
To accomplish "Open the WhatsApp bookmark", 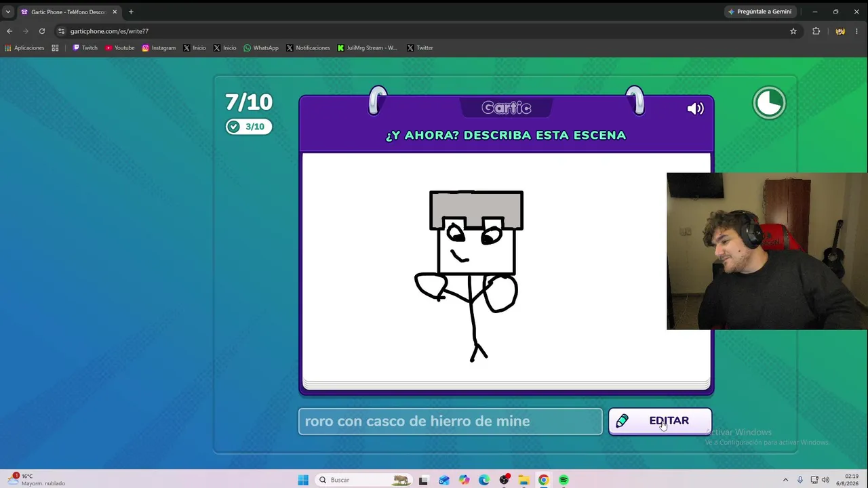I will 261,48.
